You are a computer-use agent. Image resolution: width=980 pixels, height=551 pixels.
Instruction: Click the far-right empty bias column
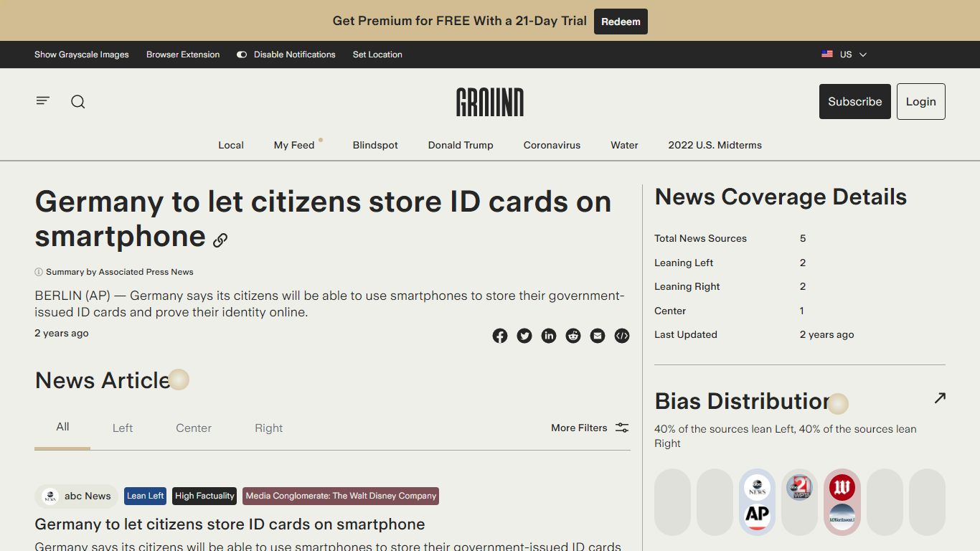tap(927, 502)
